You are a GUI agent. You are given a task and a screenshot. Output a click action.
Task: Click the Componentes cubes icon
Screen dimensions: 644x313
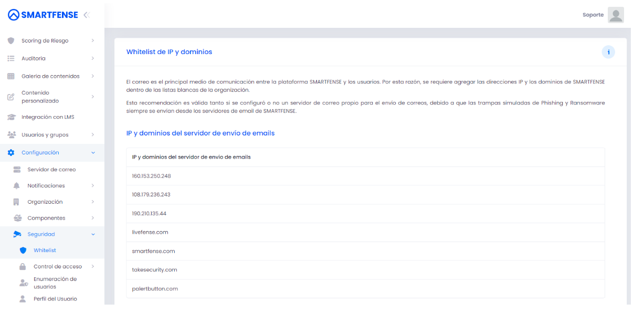[17, 218]
